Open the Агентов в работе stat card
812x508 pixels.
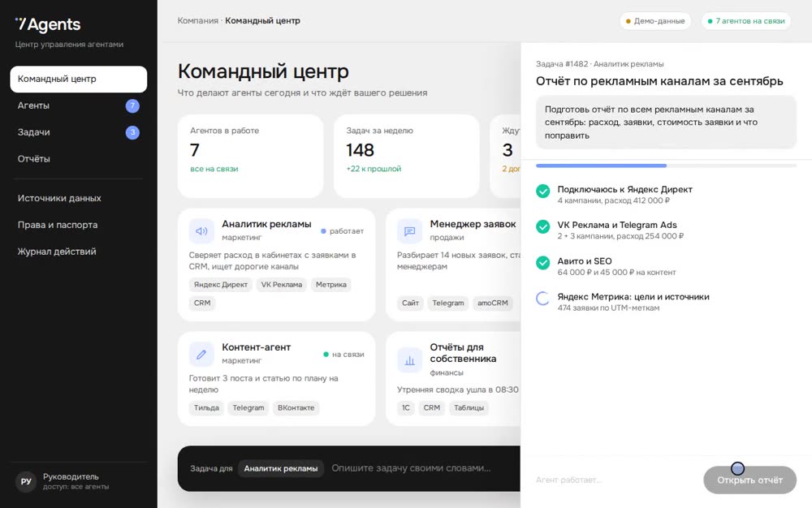coord(251,156)
